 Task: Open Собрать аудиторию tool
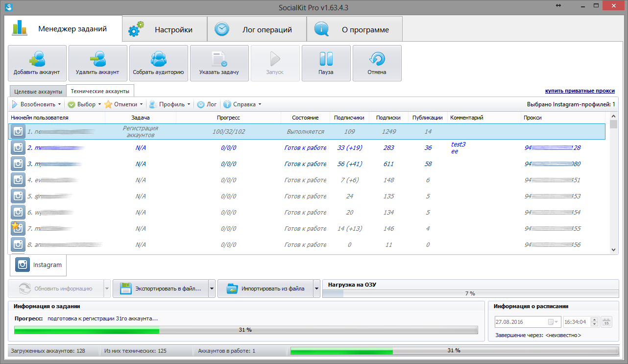(158, 63)
